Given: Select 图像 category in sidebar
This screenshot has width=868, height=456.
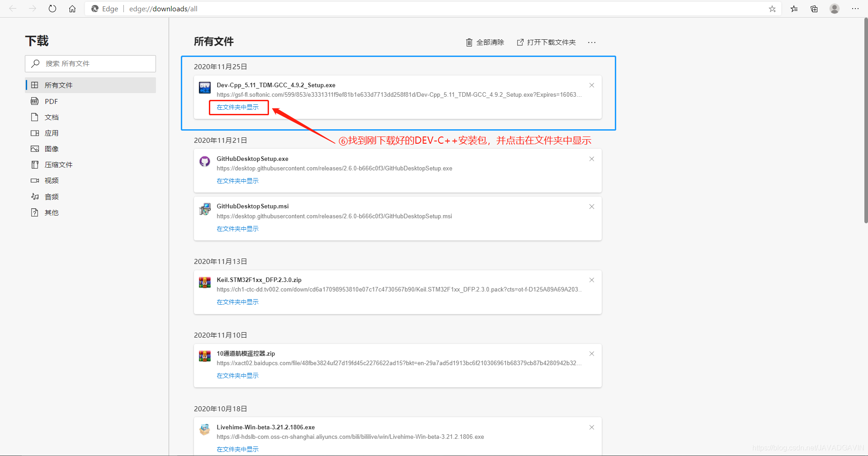Looking at the screenshot, I should tap(90, 149).
